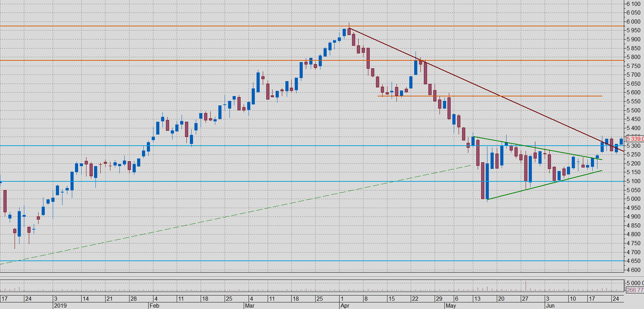The width and height of the screenshot is (644, 309).
Task: Click the Jun month label
Action: (550, 306)
